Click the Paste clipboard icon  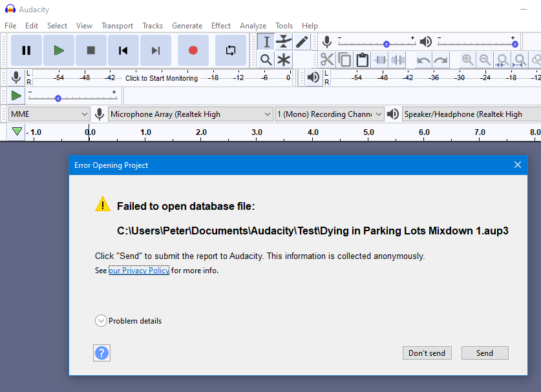(x=362, y=60)
